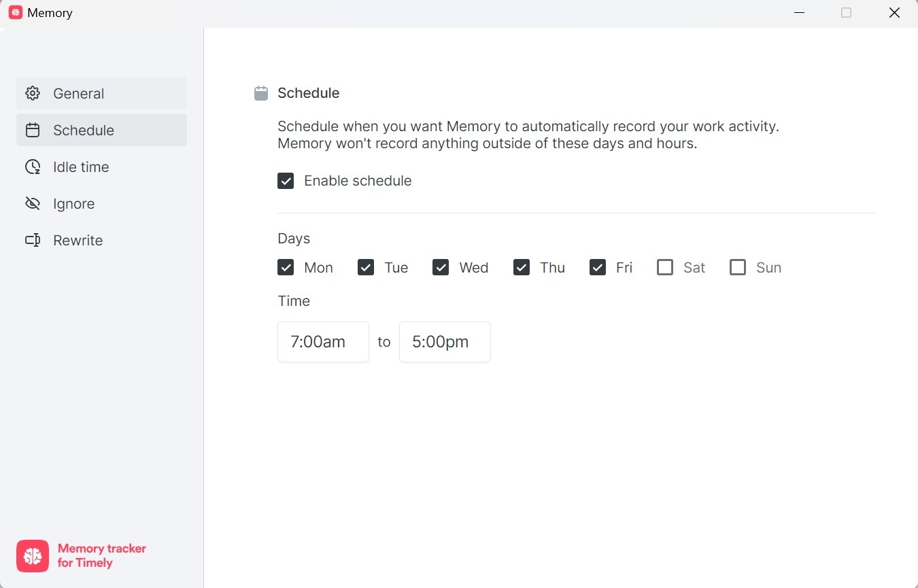Click the 7:00am start time field

(323, 342)
